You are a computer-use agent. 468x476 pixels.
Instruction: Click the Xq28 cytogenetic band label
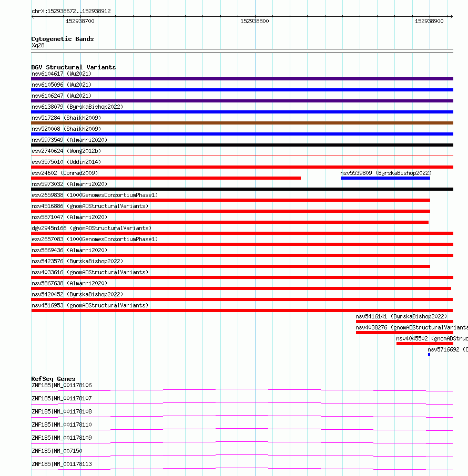tap(38, 46)
